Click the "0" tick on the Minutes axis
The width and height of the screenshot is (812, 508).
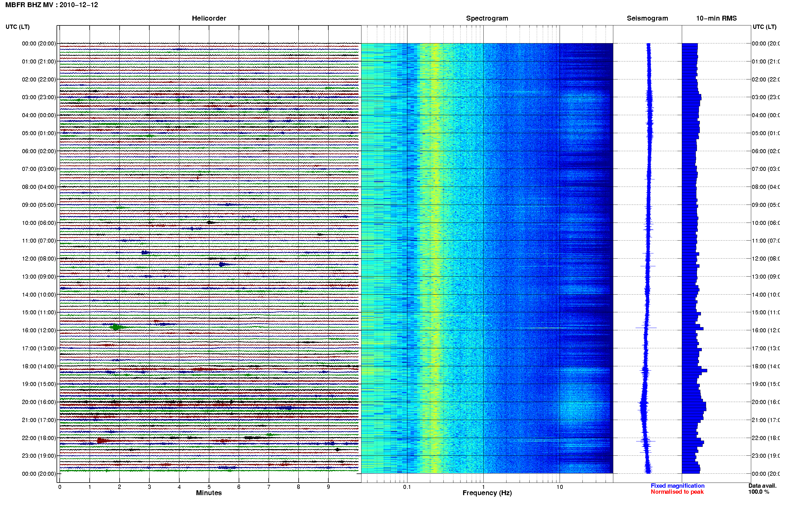(x=60, y=487)
